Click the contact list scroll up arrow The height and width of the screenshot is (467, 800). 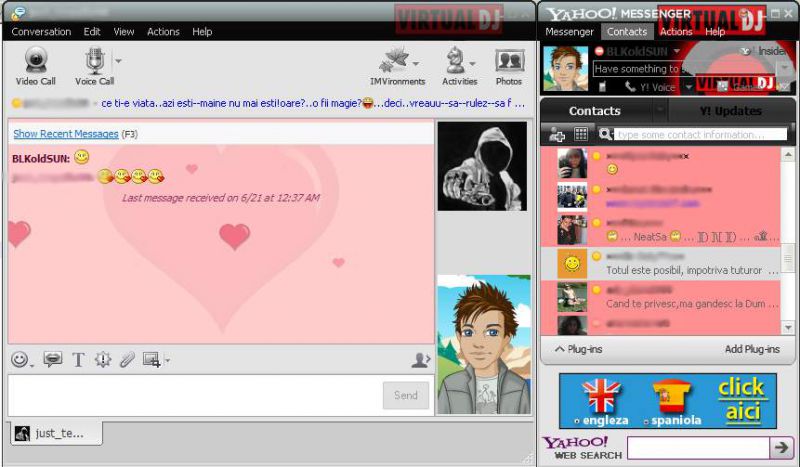pyautogui.click(x=788, y=154)
